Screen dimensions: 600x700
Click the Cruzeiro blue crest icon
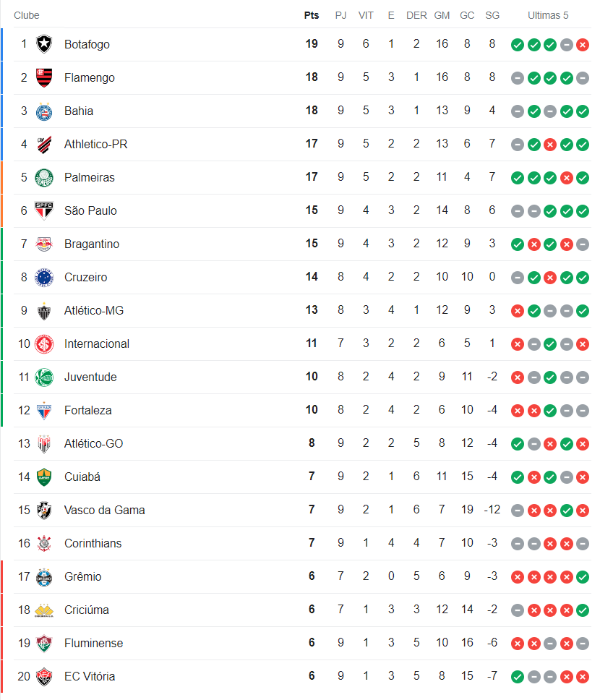[x=44, y=277]
